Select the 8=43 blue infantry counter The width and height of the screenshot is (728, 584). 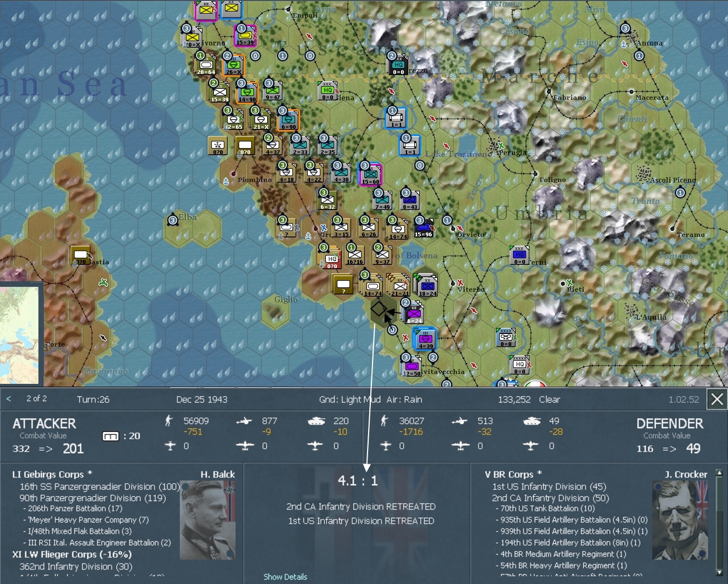point(410,200)
